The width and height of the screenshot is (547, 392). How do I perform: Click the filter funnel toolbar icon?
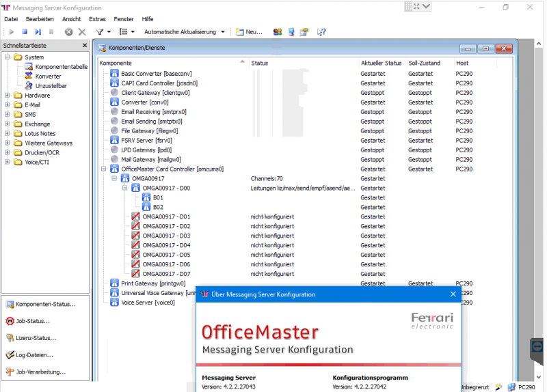(x=100, y=31)
